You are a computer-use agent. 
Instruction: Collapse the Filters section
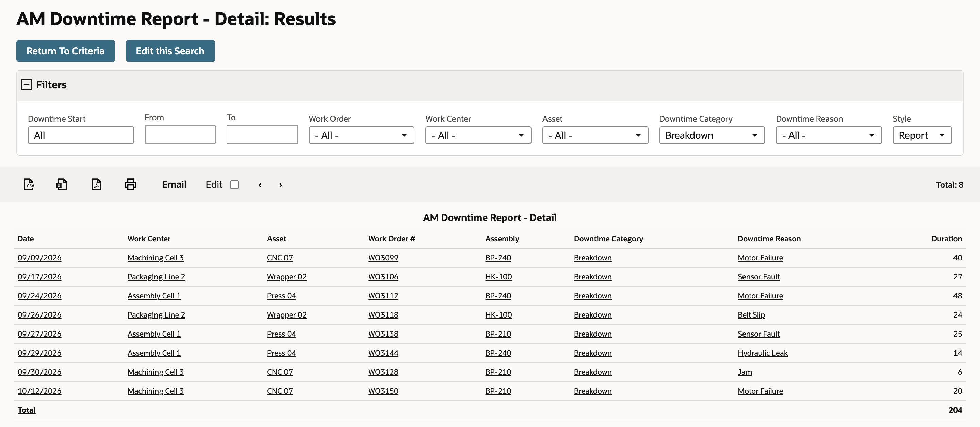[26, 84]
